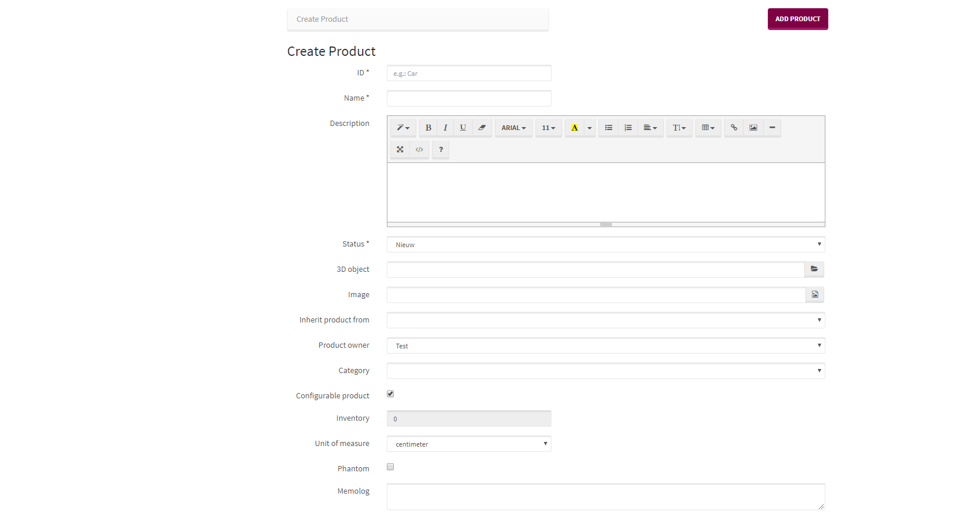The image size is (980, 519).
Task: Open the Status dropdown showing Nieuw
Action: 606,245
